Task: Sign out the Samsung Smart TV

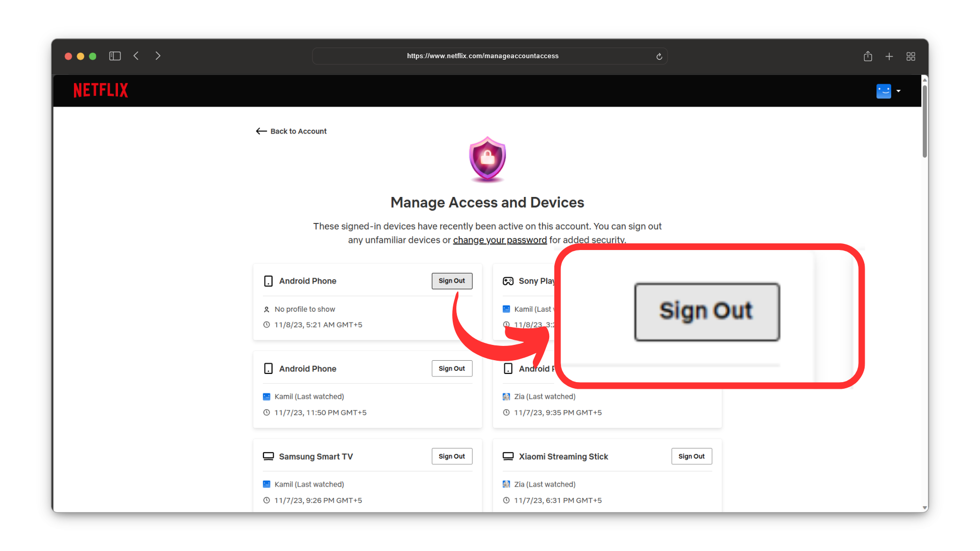Action: click(x=452, y=457)
